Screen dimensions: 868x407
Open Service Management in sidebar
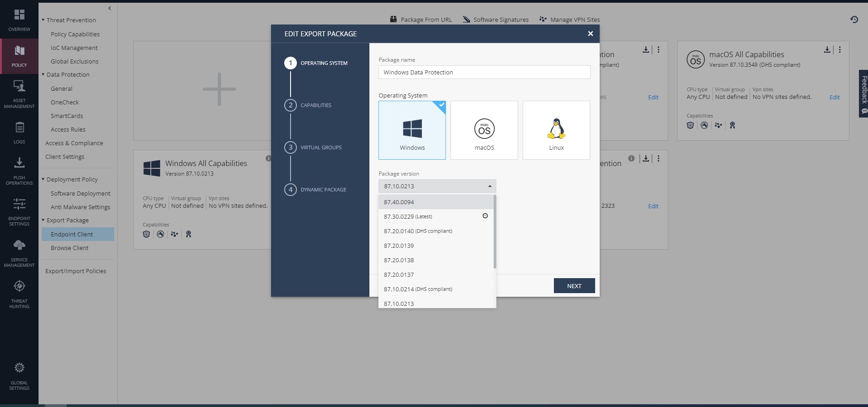click(x=19, y=253)
